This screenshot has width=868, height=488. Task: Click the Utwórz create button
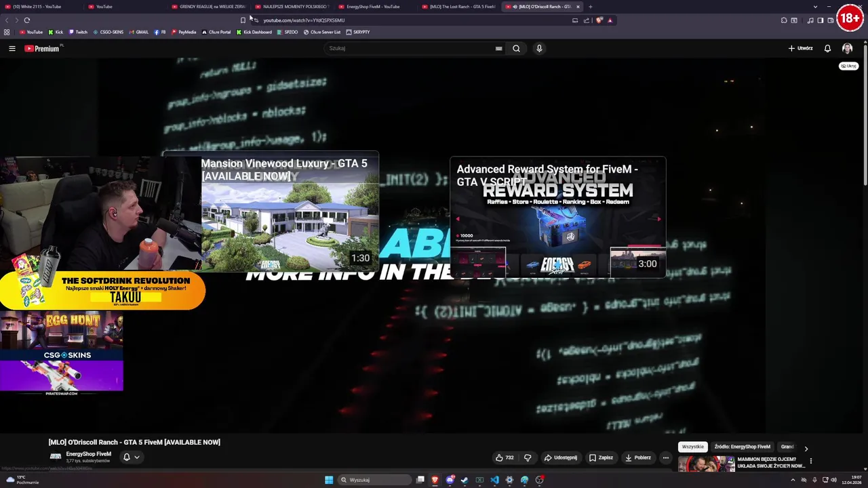pyautogui.click(x=800, y=48)
